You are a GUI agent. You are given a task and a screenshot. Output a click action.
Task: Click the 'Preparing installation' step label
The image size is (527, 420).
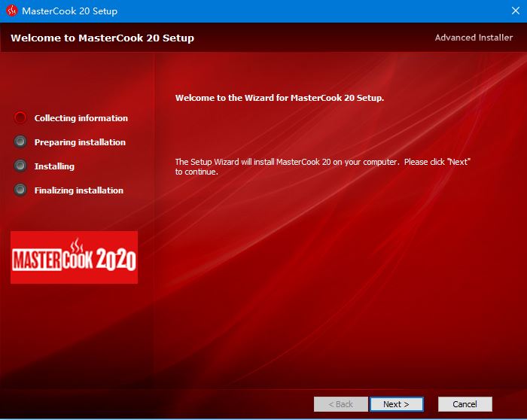click(80, 142)
